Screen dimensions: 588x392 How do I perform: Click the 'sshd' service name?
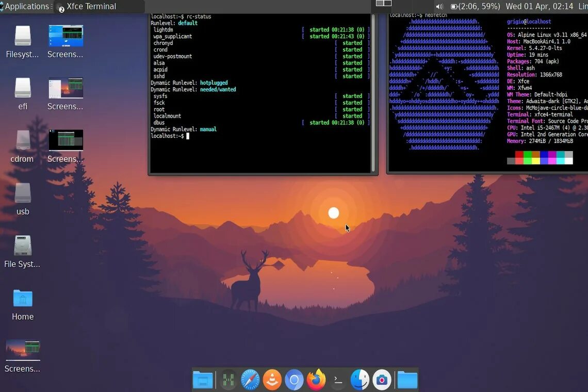(159, 76)
